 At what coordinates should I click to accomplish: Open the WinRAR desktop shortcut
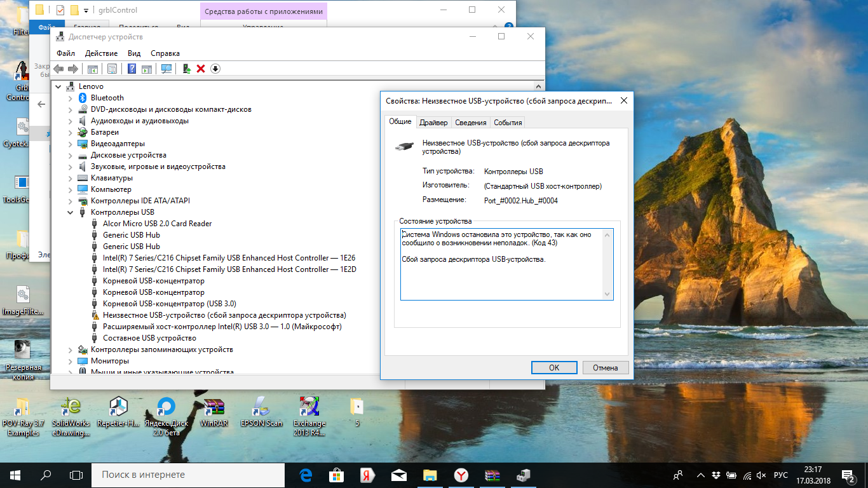tap(214, 412)
